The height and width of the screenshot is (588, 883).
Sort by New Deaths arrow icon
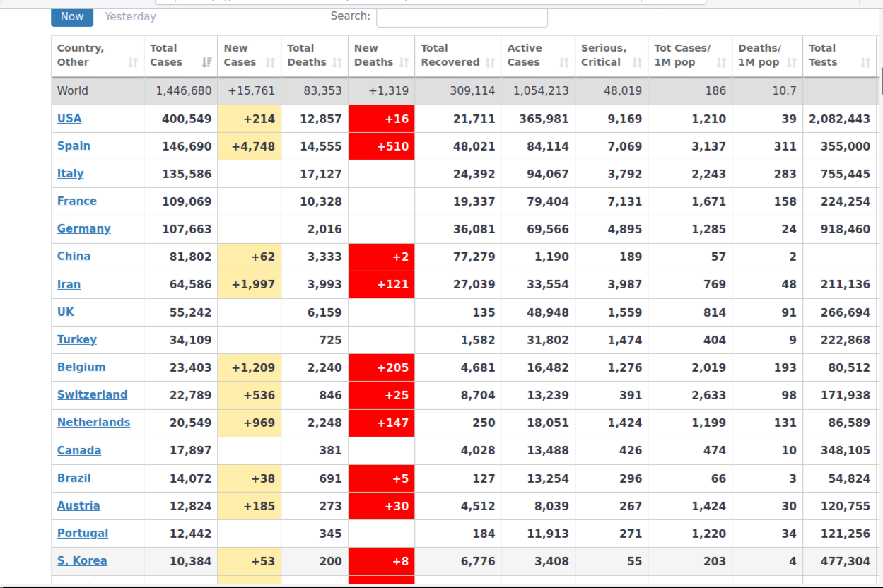404,63
